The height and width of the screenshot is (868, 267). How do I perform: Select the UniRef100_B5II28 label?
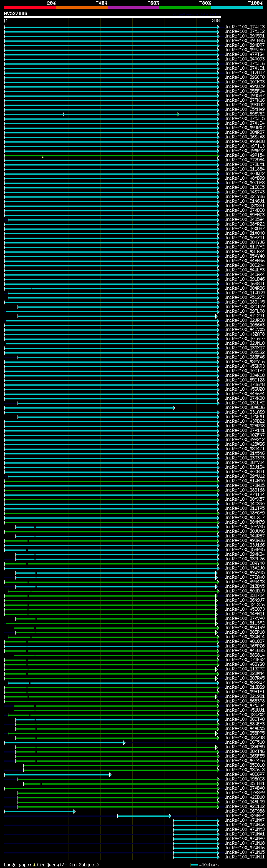tap(244, 380)
